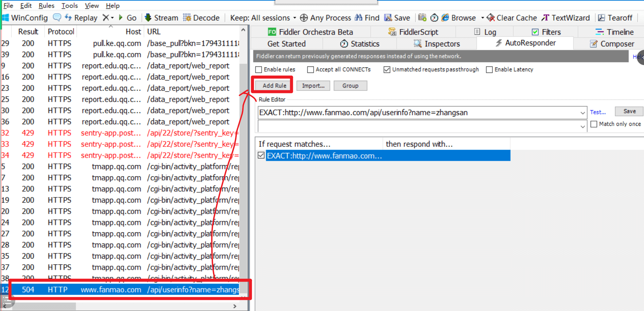Screen dimensions: 644x311
Task: Open the FiddlerScript tab
Action: point(413,32)
